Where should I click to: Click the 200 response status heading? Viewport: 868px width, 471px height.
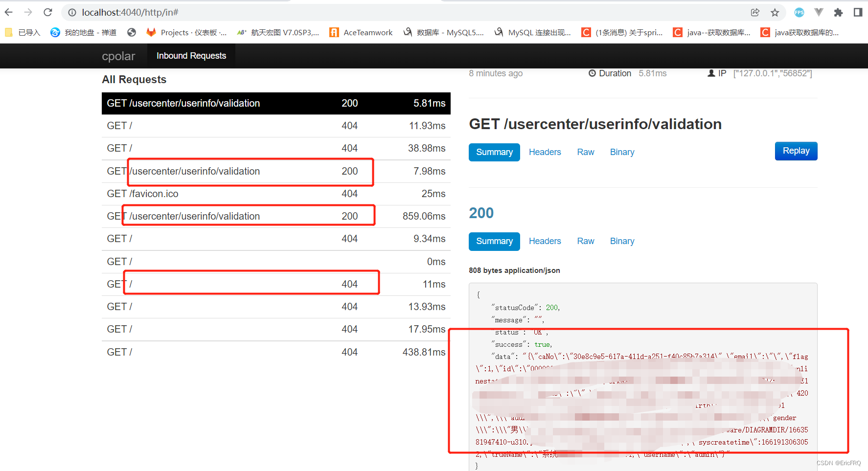481,213
